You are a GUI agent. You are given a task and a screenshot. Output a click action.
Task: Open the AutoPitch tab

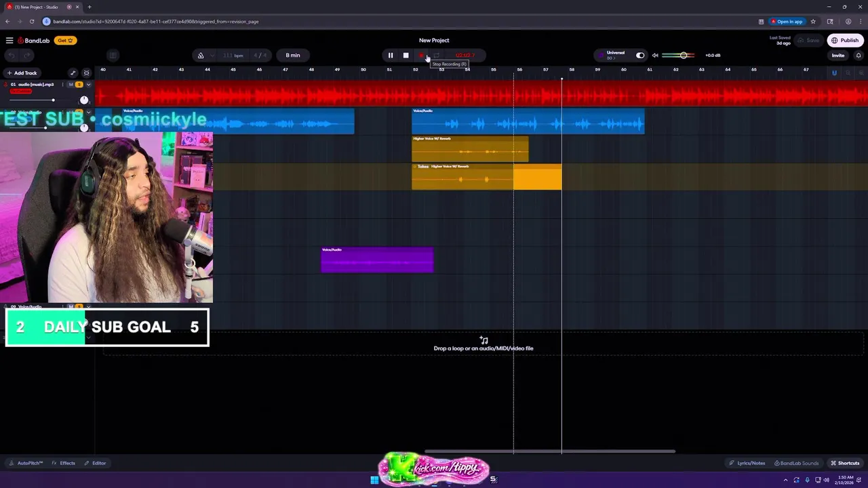[x=26, y=463]
